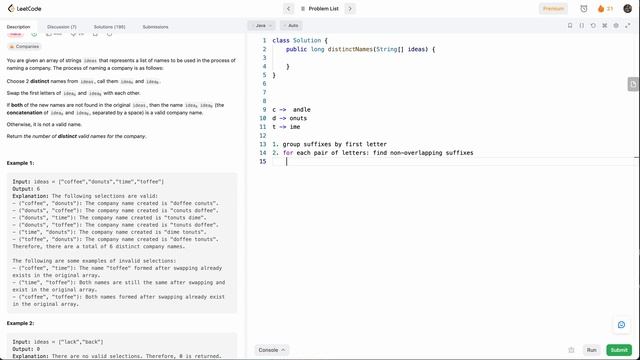The height and width of the screenshot is (360, 640).
Task: Click the Premium button
Action: (x=553, y=9)
